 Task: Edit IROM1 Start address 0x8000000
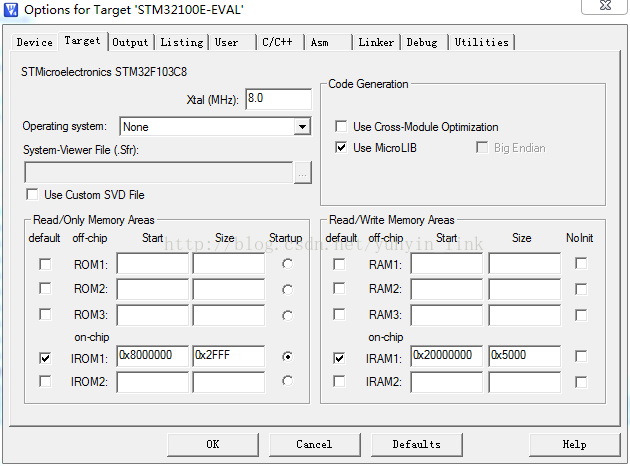(x=153, y=356)
